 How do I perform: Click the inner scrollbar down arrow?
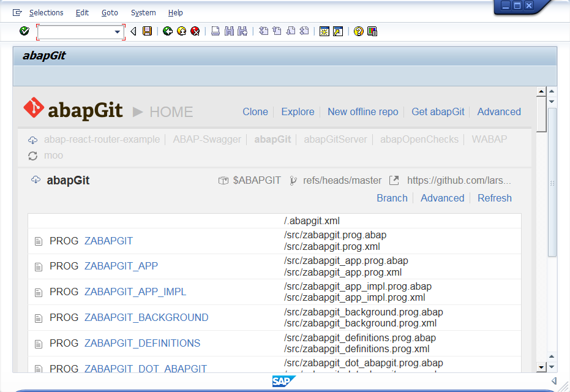(541, 367)
